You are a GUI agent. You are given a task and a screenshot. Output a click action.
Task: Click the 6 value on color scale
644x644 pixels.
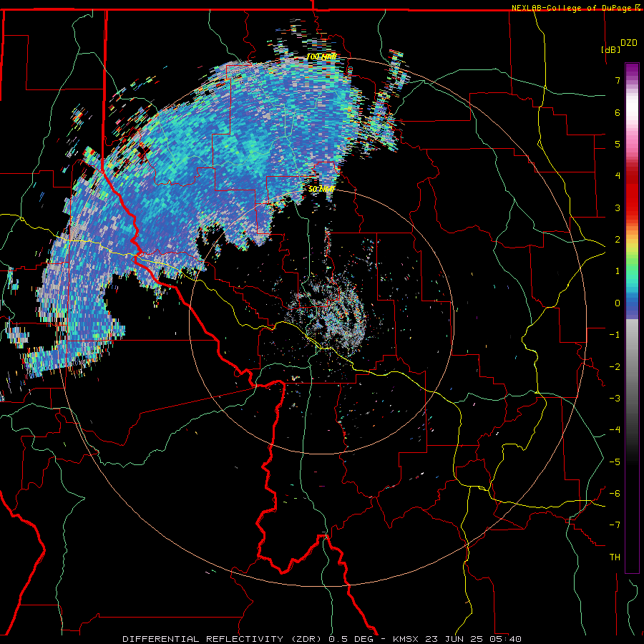coord(618,112)
